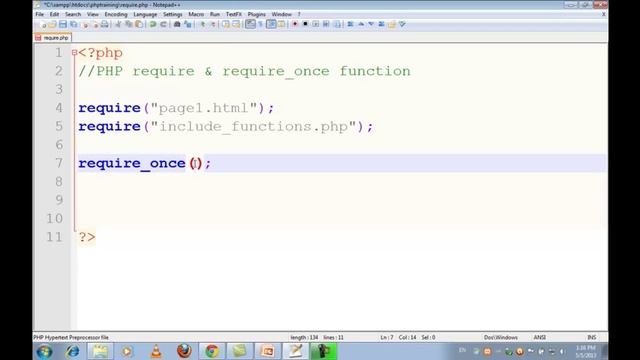The height and width of the screenshot is (360, 640).
Task: Open the Encoding menu
Action: click(116, 14)
